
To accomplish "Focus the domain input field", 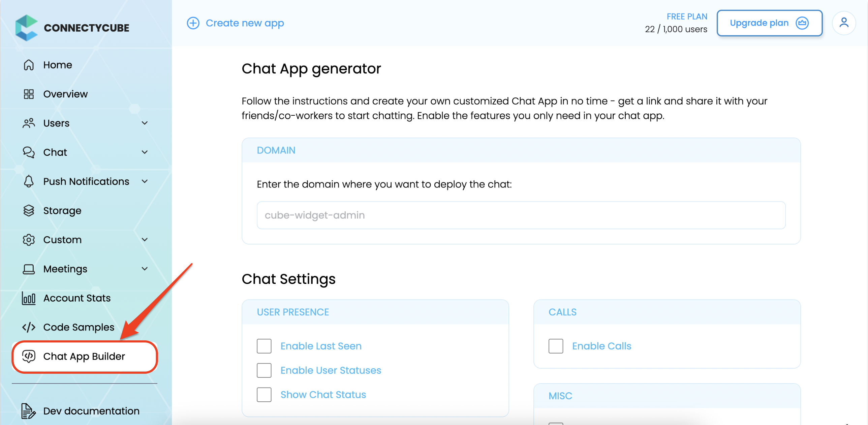I will coord(521,215).
